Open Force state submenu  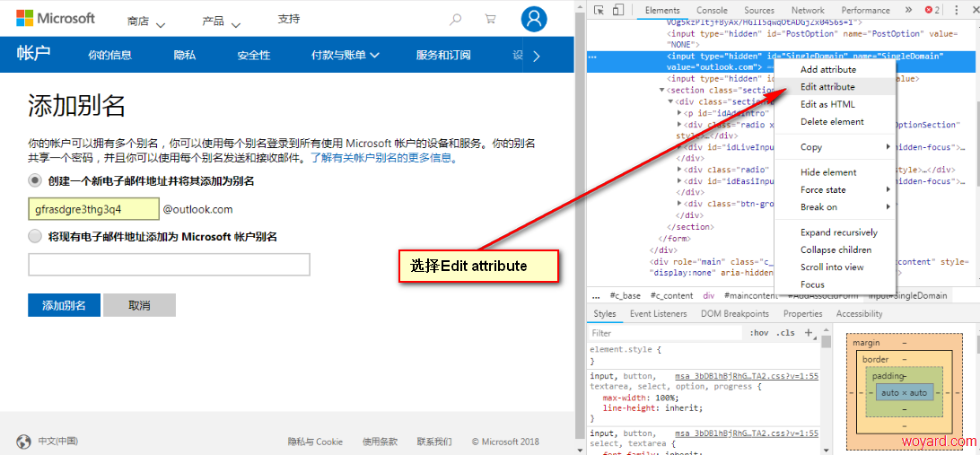[835, 189]
